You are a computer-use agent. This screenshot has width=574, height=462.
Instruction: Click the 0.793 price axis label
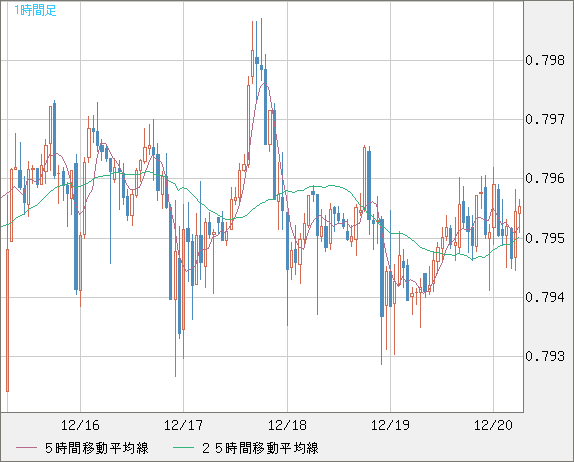click(545, 356)
